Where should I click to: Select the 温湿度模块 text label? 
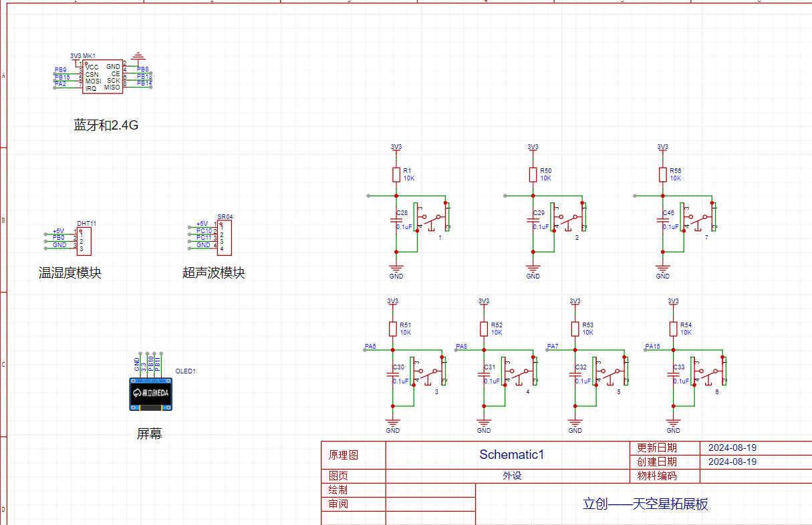point(70,273)
